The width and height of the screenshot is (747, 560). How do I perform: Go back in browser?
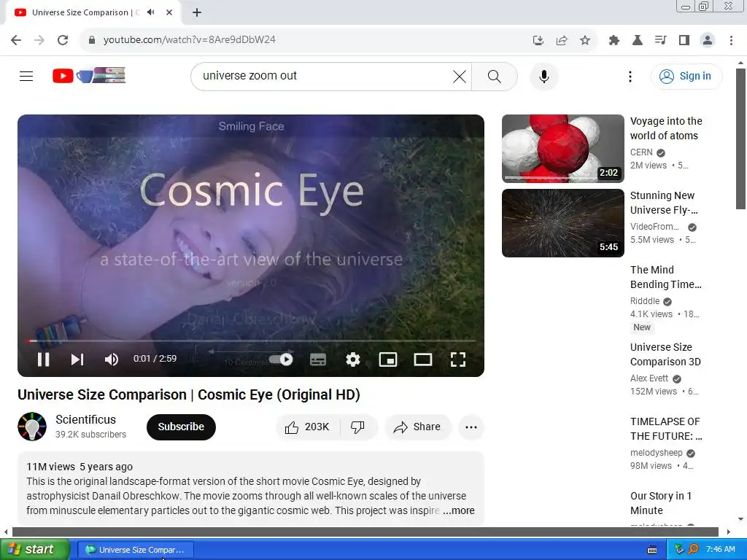tap(16, 40)
